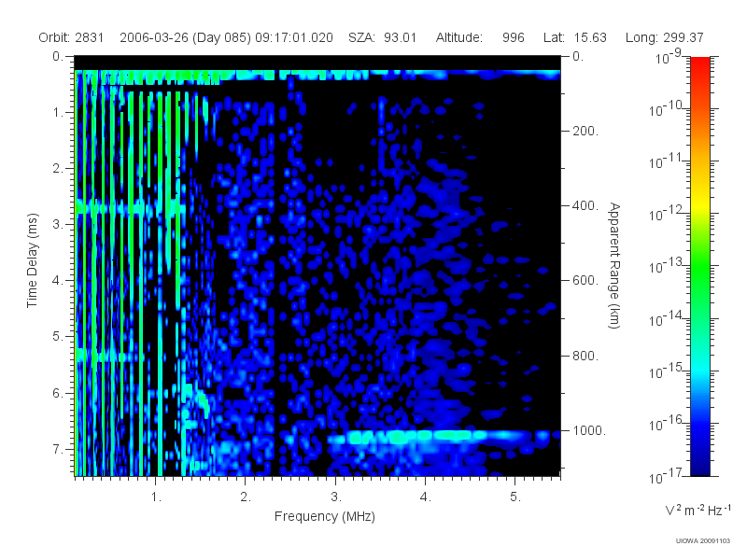Click the 'Lat: 15.63' header text
The height and width of the screenshot is (560, 747).
(574, 37)
